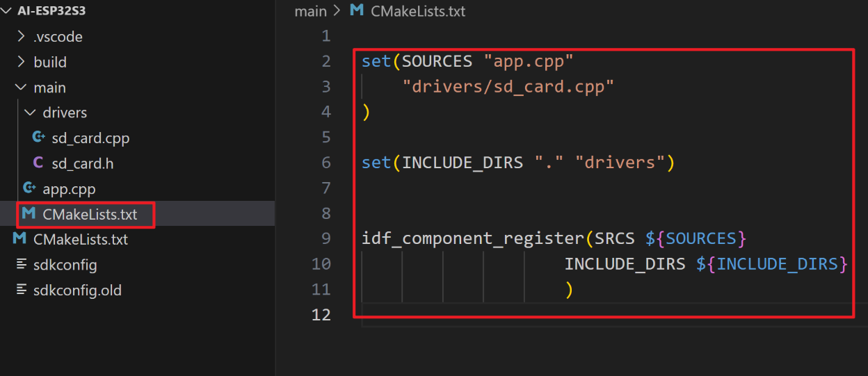Open sd_card.h header file
The image size is (868, 376).
(81, 163)
